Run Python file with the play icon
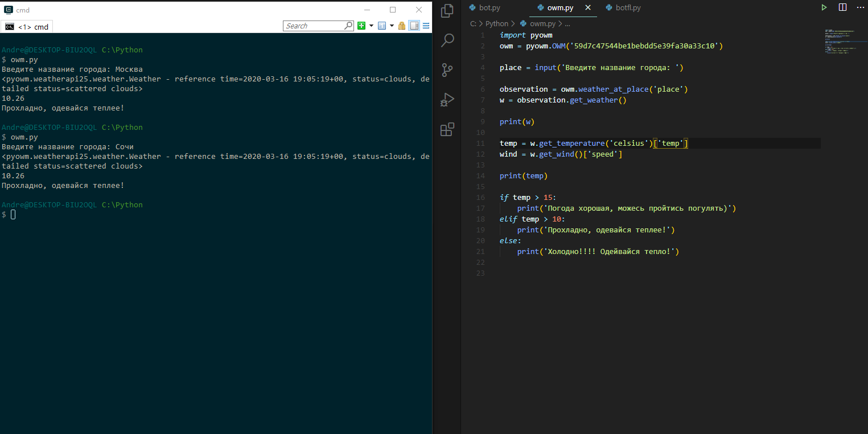This screenshot has height=434, width=868. (x=824, y=7)
